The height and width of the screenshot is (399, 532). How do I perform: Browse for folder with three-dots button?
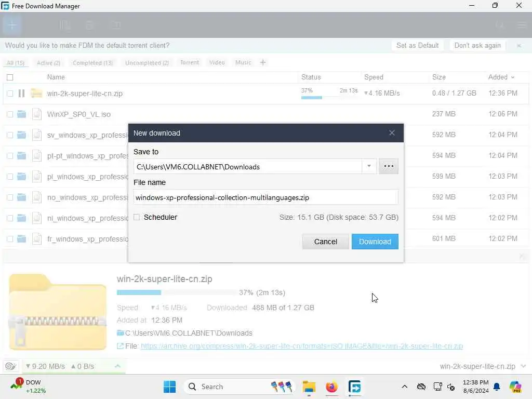(389, 166)
